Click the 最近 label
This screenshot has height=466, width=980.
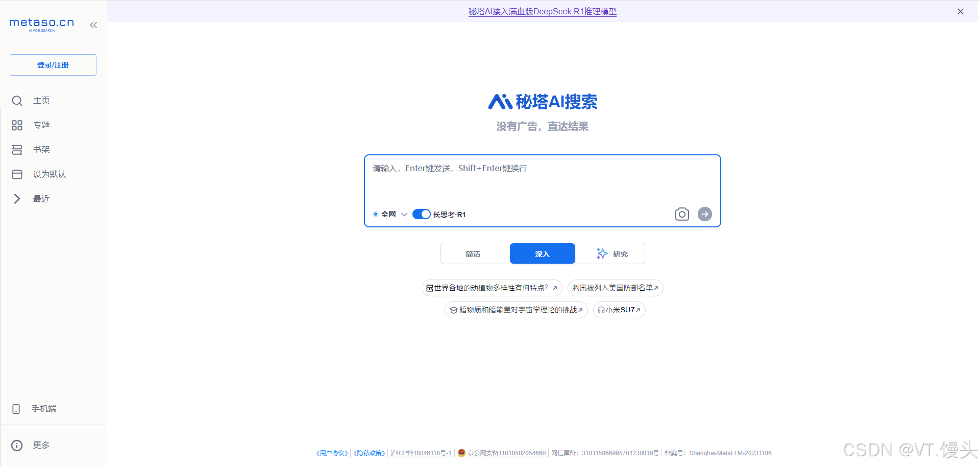[x=41, y=199]
